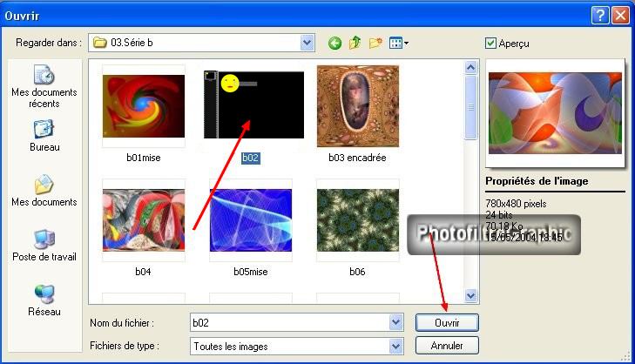
Task: Open the Fichiers de type dropdown
Action: [x=397, y=346]
